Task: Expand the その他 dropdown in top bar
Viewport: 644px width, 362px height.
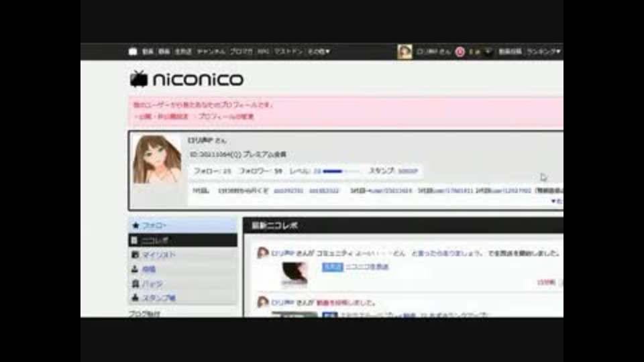Action: click(x=319, y=52)
